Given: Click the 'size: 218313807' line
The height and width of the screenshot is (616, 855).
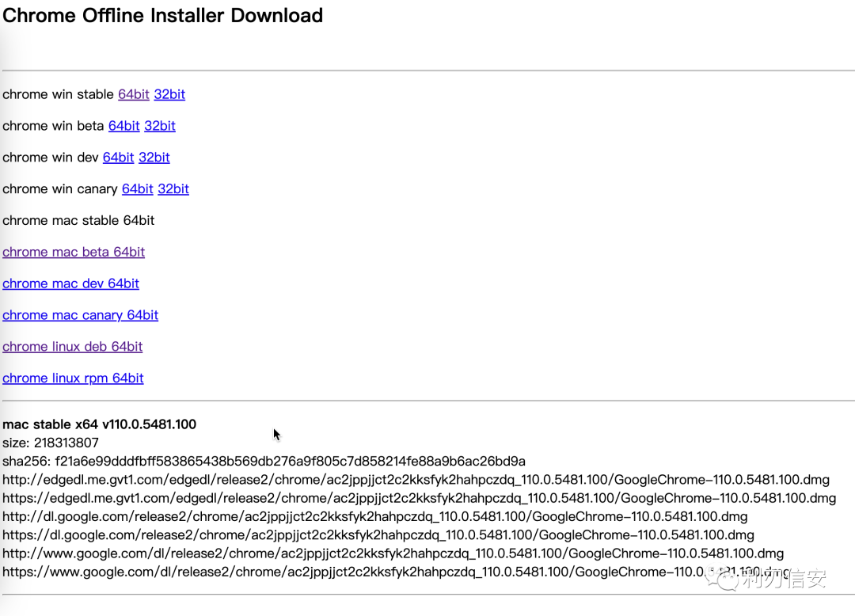Looking at the screenshot, I should tap(51, 443).
